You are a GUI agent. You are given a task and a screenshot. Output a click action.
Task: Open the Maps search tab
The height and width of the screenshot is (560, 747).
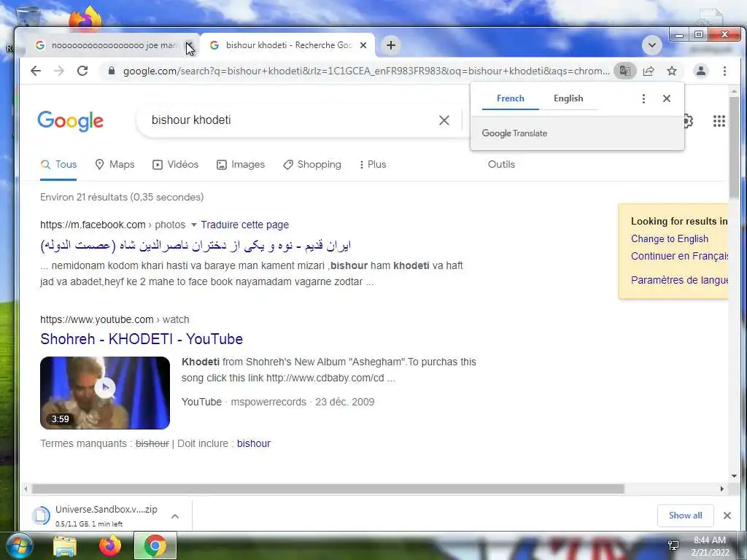(115, 164)
